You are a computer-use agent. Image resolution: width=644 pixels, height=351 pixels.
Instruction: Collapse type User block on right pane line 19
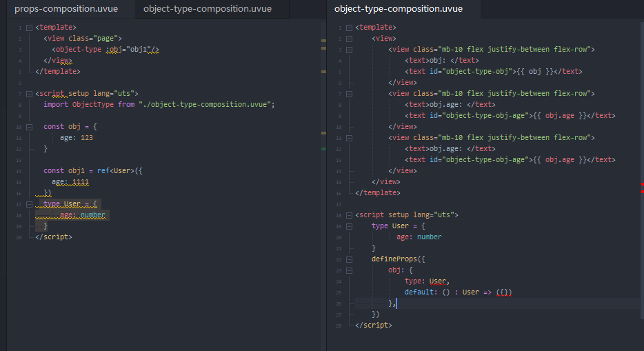(x=349, y=227)
